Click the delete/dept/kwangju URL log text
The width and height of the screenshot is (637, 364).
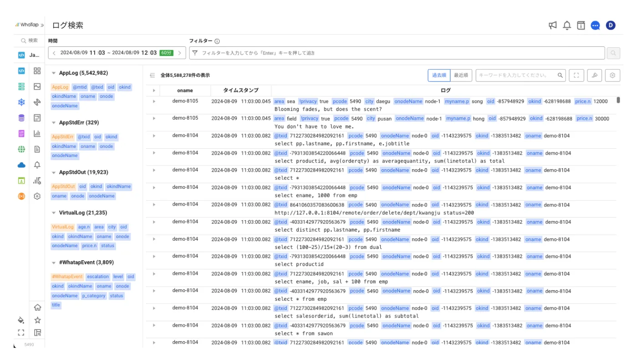pos(374,213)
